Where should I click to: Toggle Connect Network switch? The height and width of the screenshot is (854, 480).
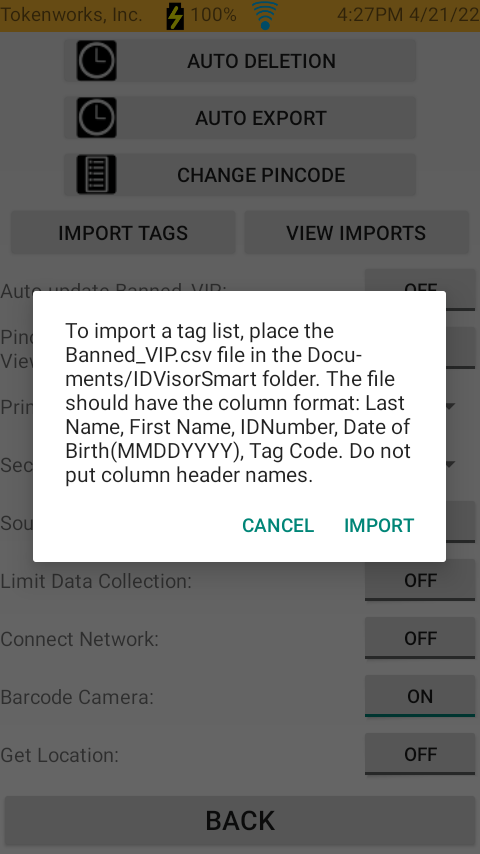[420, 638]
